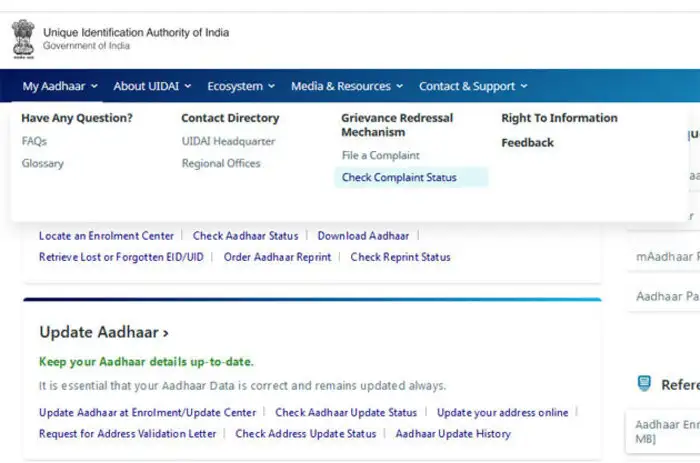
Task: Click Retrieve Lost or Forgotten EID/UID
Action: (121, 257)
